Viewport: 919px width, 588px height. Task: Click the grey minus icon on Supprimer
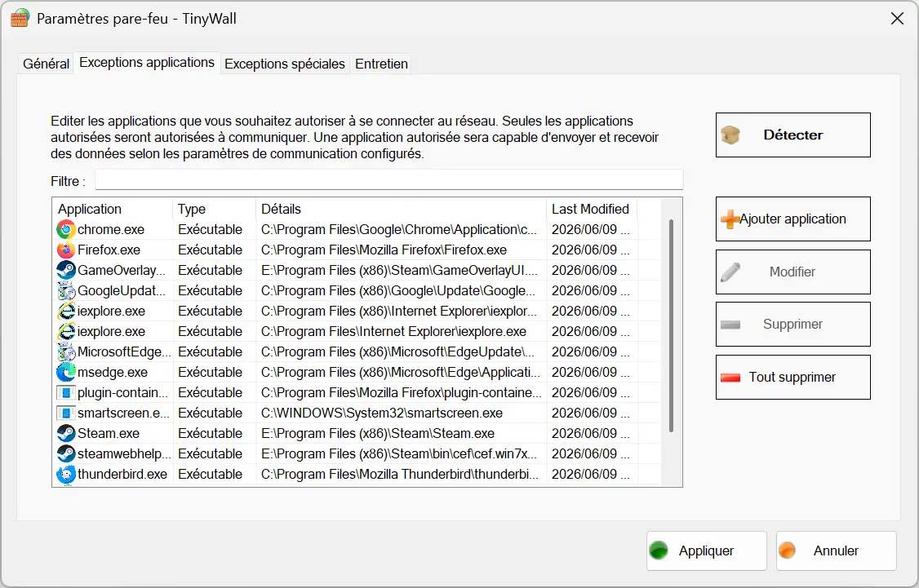(730, 325)
